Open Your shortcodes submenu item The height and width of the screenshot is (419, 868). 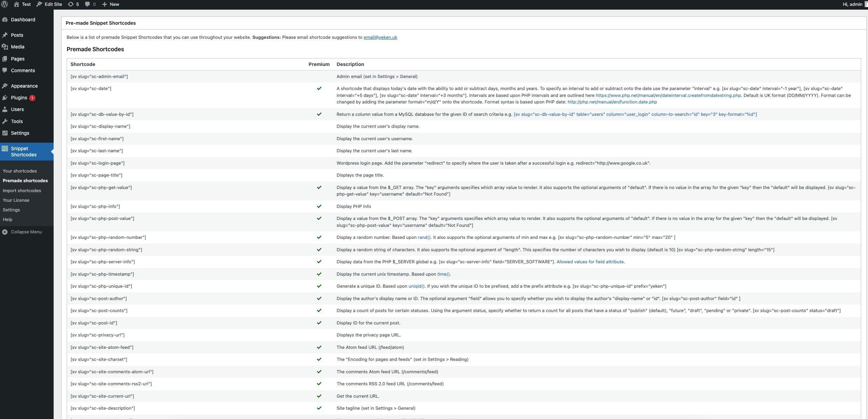pos(20,171)
